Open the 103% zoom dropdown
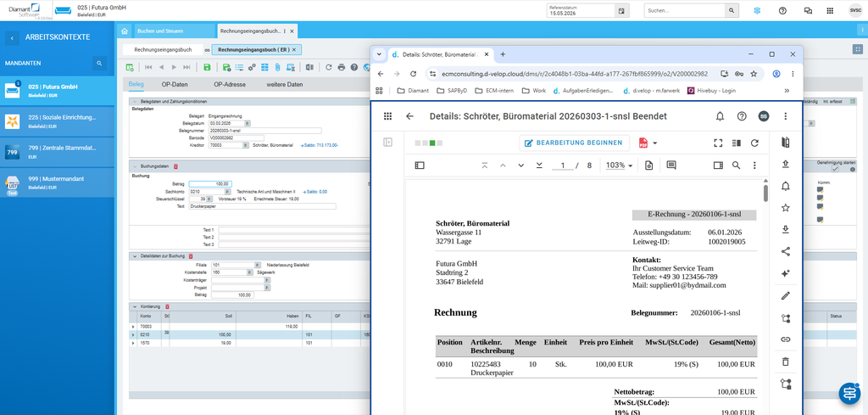Screen dimensions: 868x415 (x=619, y=165)
